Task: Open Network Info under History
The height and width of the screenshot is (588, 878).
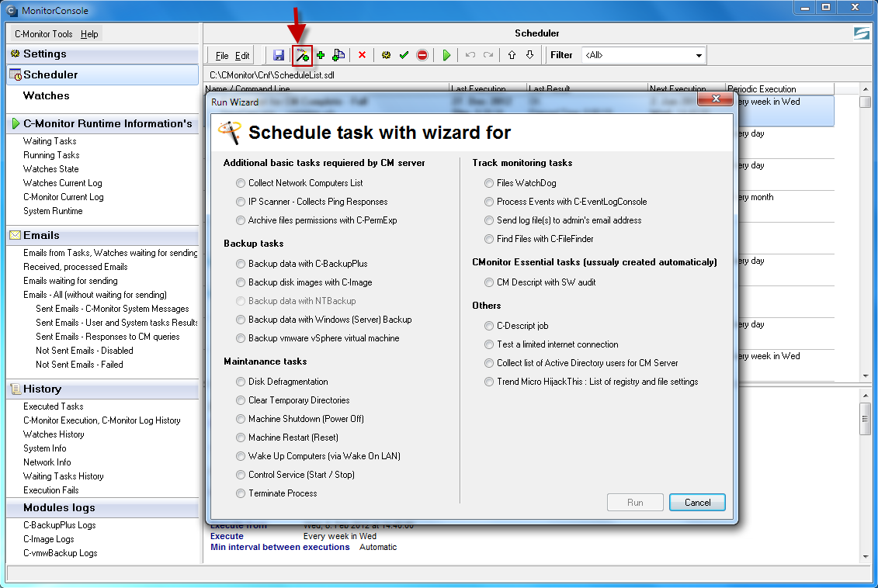Action: 47,462
